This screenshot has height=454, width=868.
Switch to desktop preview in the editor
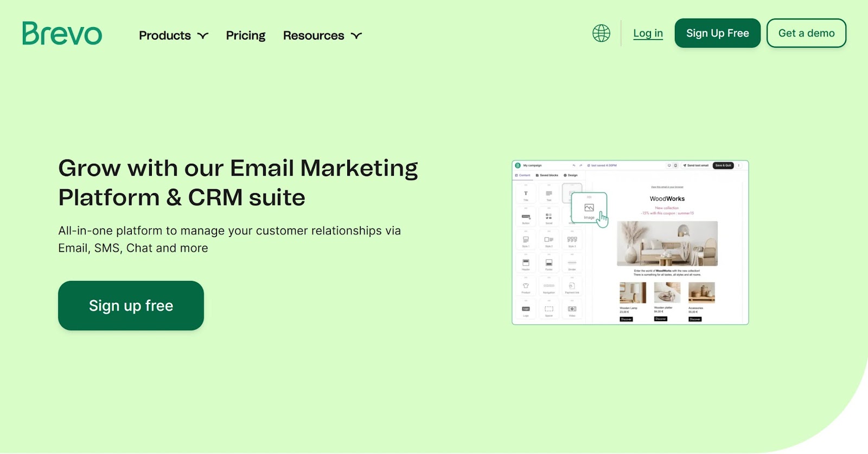(x=669, y=165)
